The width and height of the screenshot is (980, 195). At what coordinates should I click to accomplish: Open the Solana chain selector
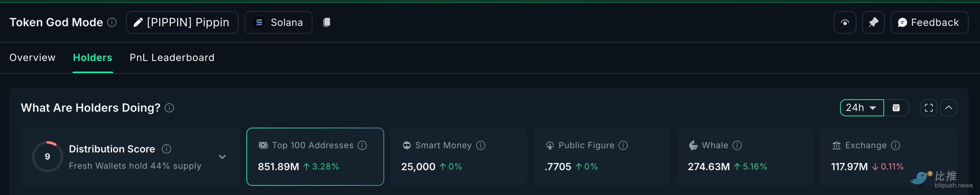click(x=278, y=22)
